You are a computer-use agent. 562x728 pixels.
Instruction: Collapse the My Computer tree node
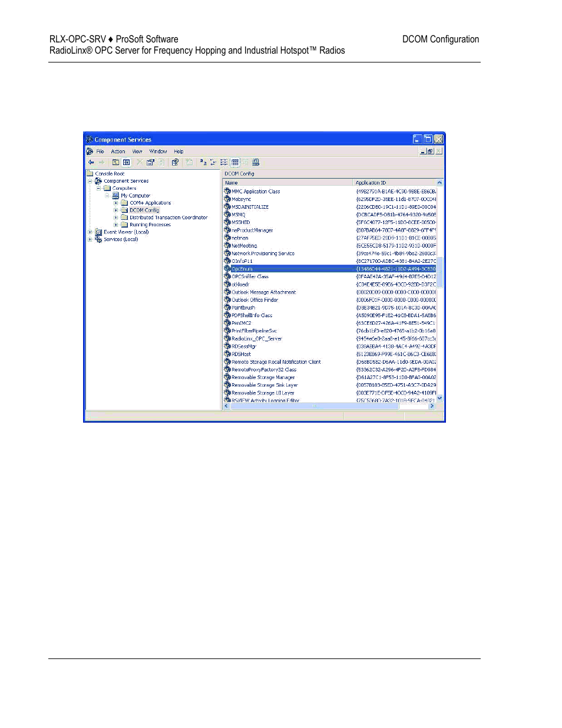(107, 195)
